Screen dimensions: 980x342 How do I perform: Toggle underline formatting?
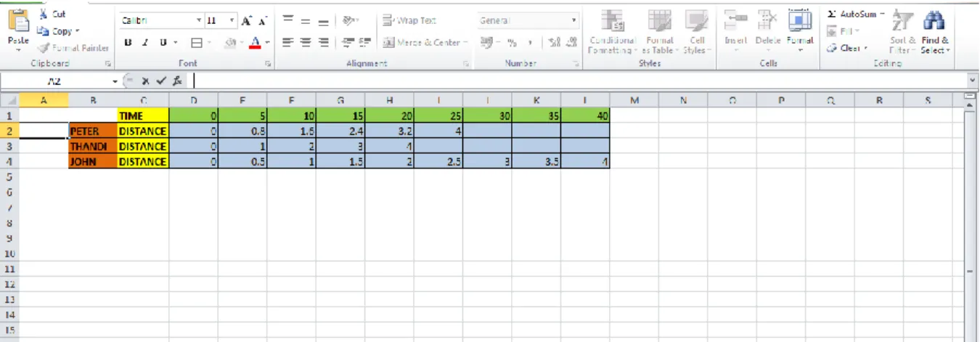tap(163, 43)
